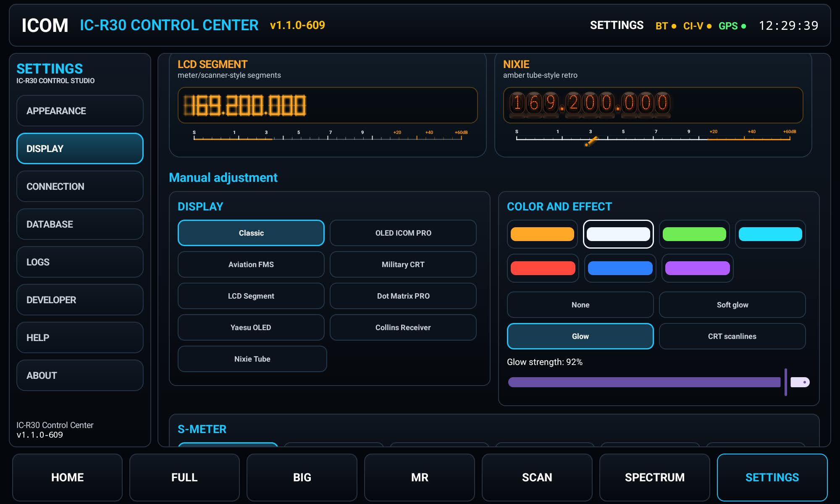
Task: Select the Aviation FMS display style
Action: (251, 265)
